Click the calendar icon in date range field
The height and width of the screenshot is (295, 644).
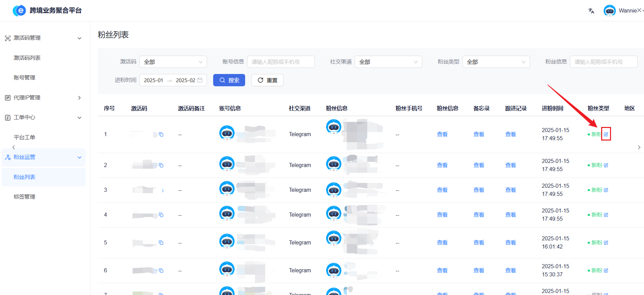(x=200, y=80)
